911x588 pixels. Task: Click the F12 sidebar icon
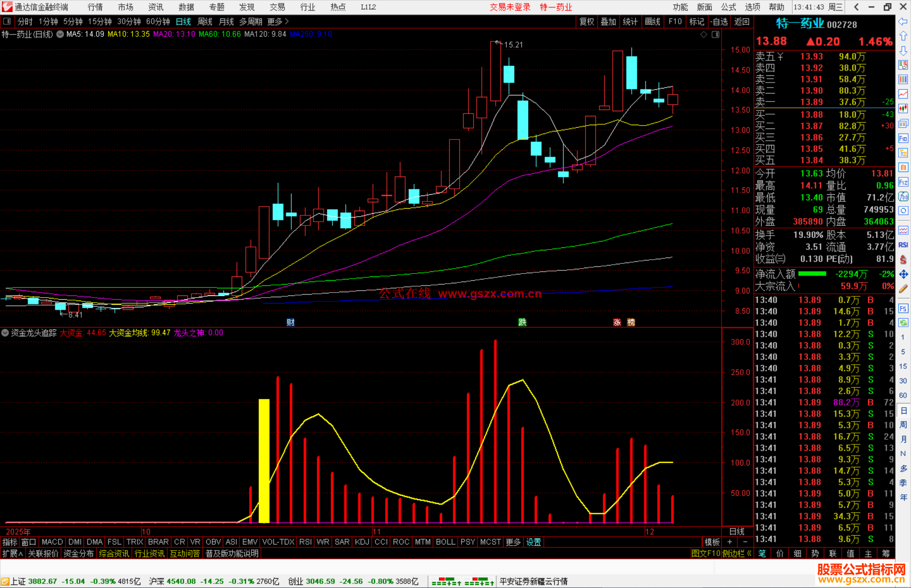pyautogui.click(x=903, y=182)
